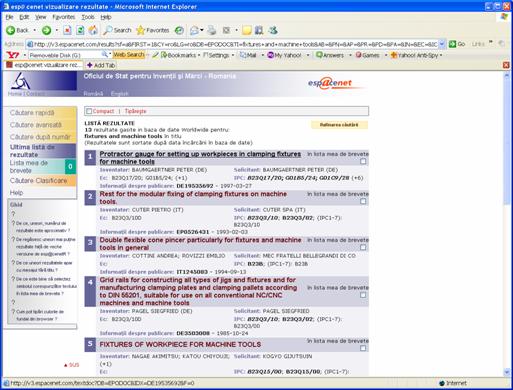Click the esp@cenet logo in the header
This screenshot has width=513, height=390.
[330, 83]
